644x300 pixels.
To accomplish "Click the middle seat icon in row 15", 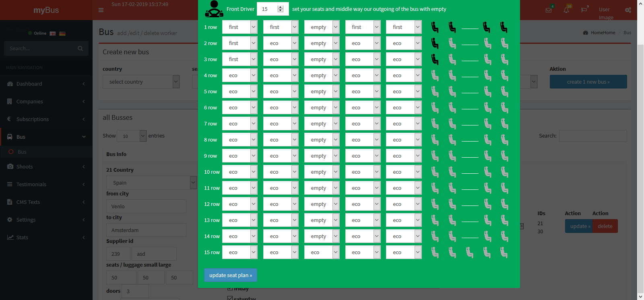I will coord(470,253).
